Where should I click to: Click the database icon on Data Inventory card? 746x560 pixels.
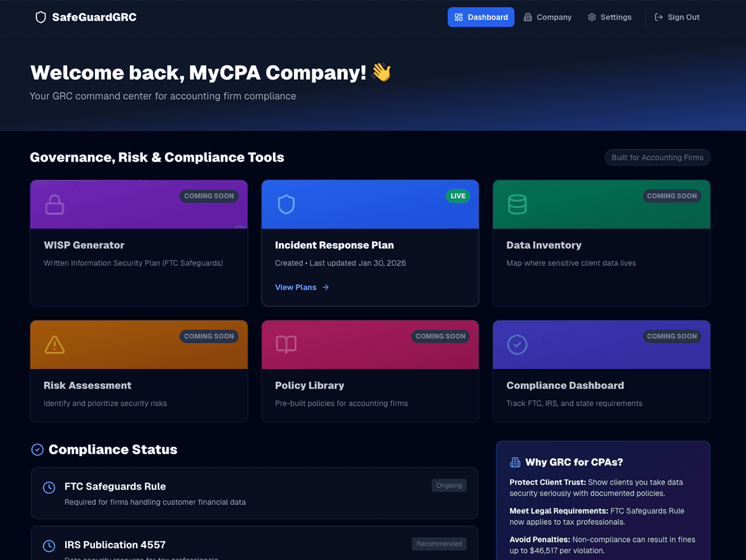click(517, 204)
